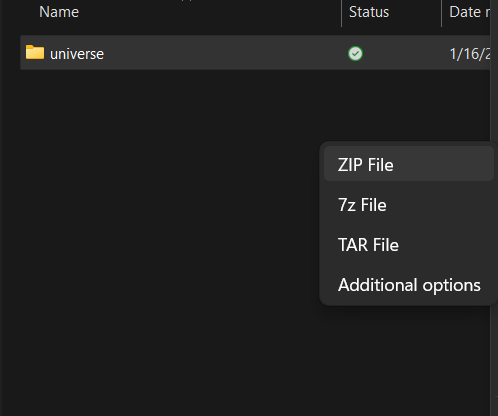
Task: Select the universe folder name text
Action: click(x=77, y=54)
